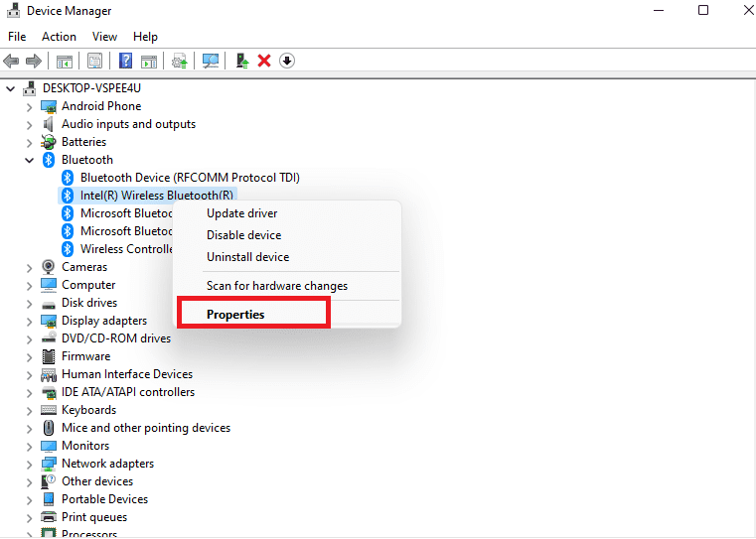Expand the Display adapters chevron

(30, 322)
